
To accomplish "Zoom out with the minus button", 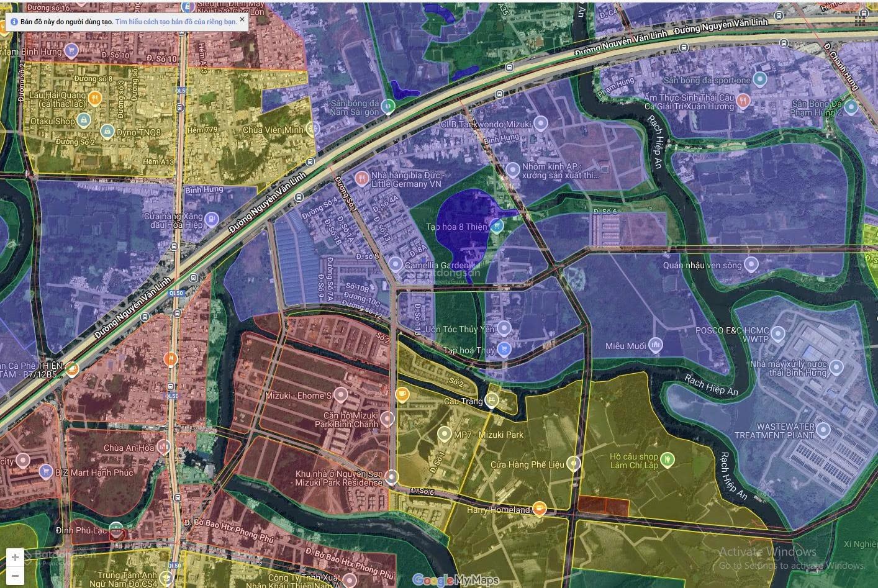I will click(15, 576).
